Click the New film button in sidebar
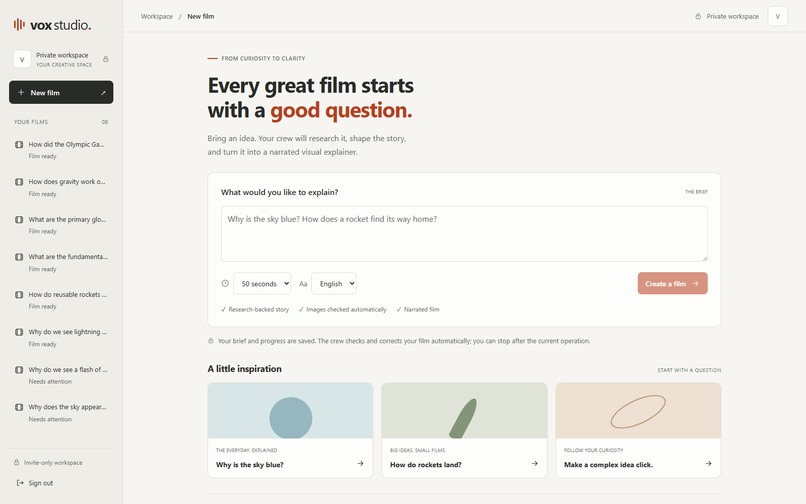Viewport: 806px width, 504px height. click(61, 92)
